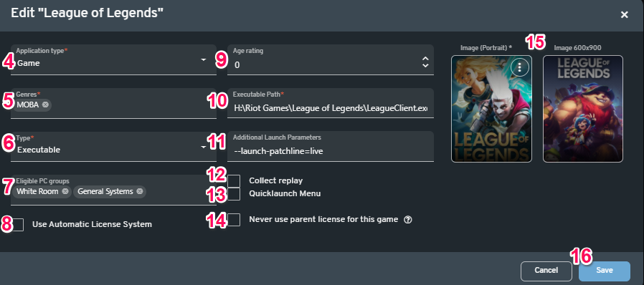The height and width of the screenshot is (285, 644).
Task: Check Use Automatic License System
Action: pos(18,225)
